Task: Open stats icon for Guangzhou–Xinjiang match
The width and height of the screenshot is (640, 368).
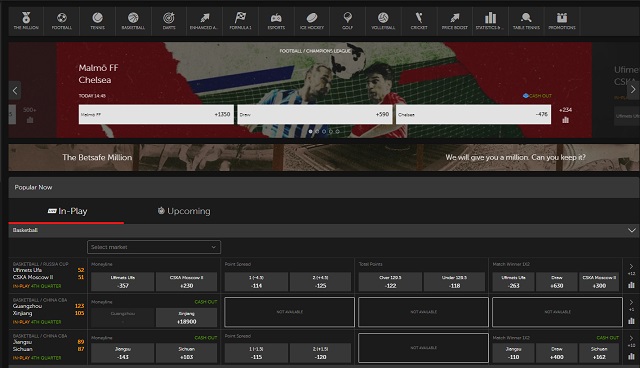Action: pos(631,321)
